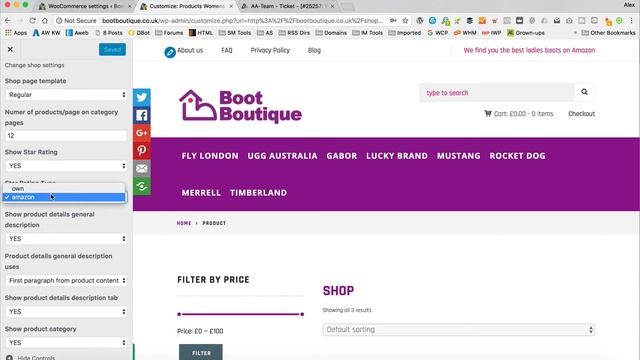Share the page via the Twitter icon
Viewport: 640px width, 360px height.
142,97
